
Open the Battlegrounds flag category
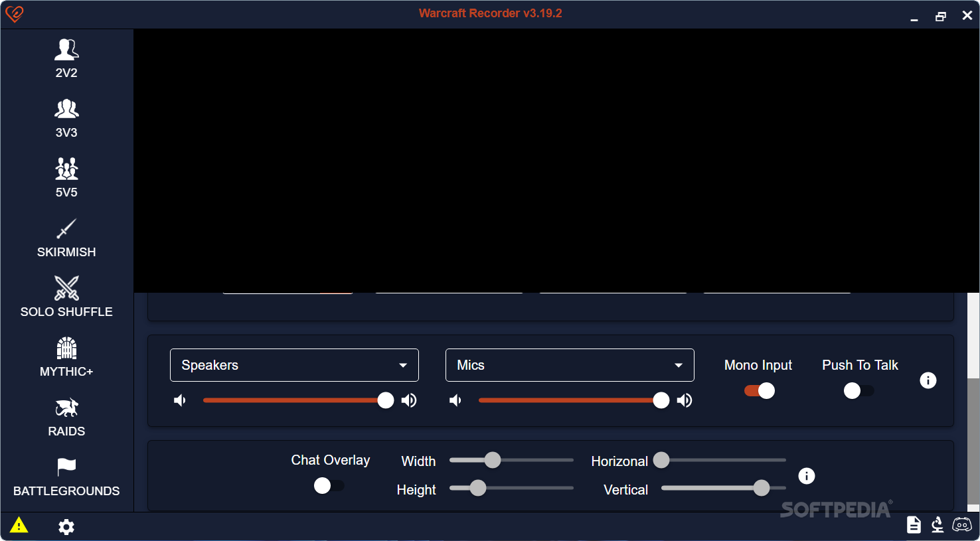click(66, 477)
